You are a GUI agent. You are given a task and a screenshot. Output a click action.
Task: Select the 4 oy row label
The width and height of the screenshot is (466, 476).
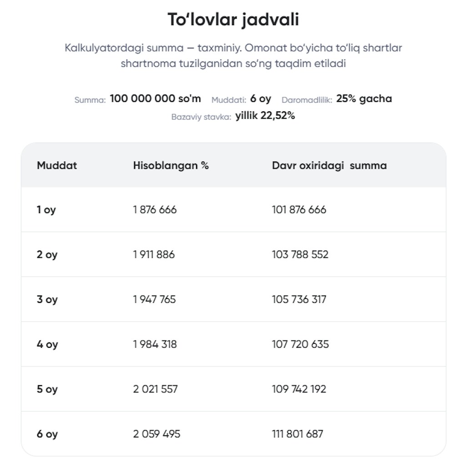coord(47,345)
